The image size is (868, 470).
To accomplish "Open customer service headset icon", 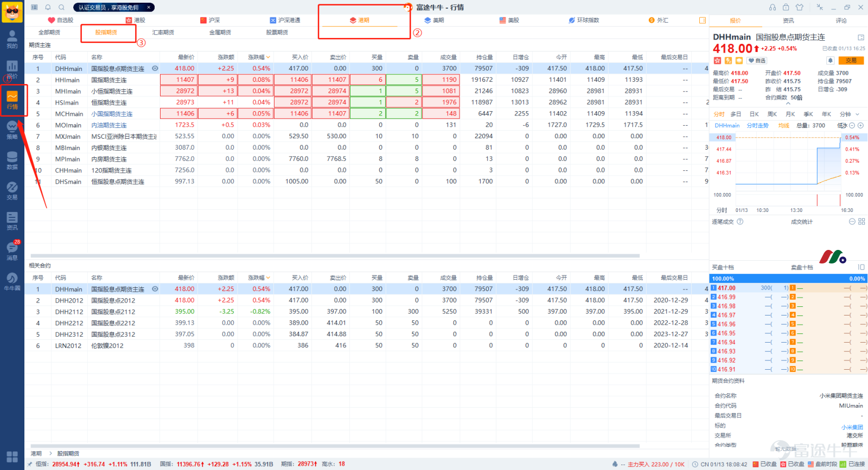I will [773, 7].
